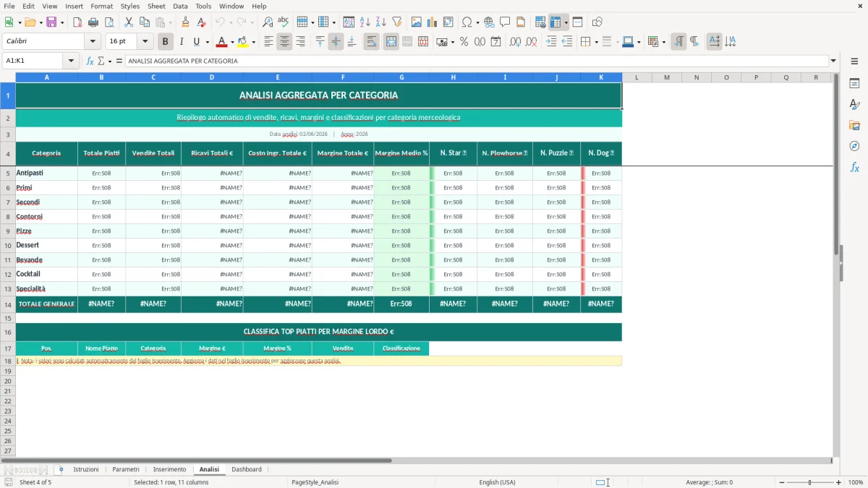Open the Format menu

click(x=101, y=6)
